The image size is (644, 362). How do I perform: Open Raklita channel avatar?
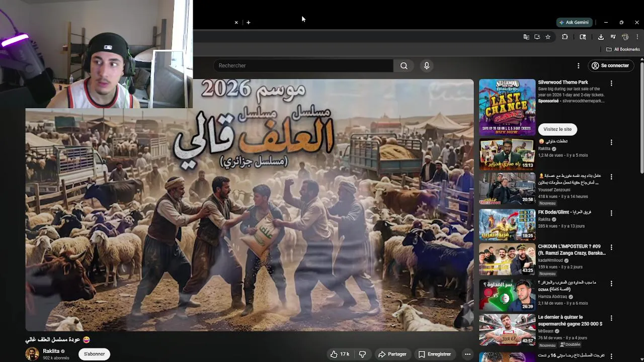tap(32, 354)
